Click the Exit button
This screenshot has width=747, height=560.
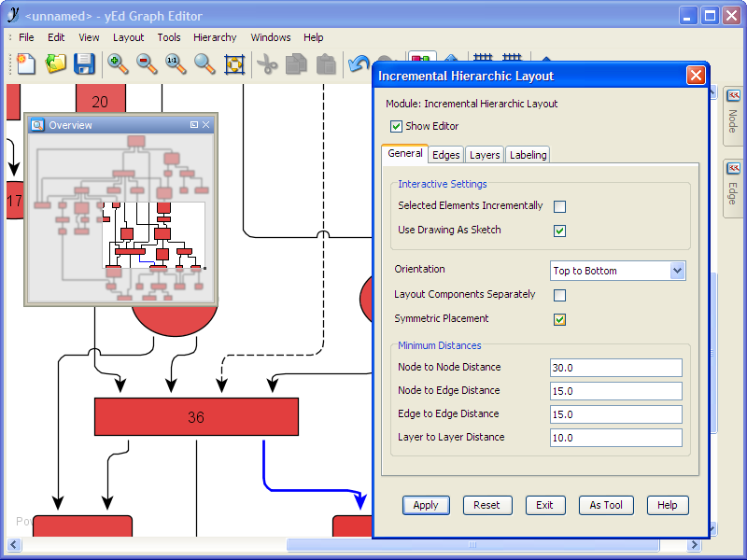(545, 505)
